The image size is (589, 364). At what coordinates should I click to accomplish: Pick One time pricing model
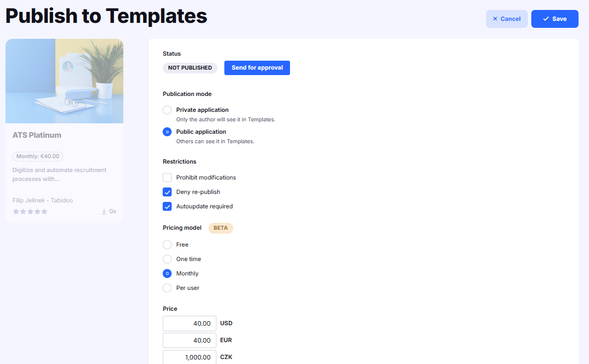167,259
